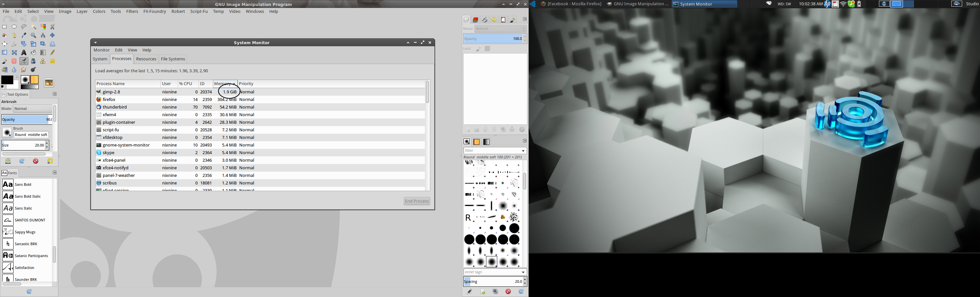Open the brush filter dropdown arrow
980x297 pixels.
(523, 151)
